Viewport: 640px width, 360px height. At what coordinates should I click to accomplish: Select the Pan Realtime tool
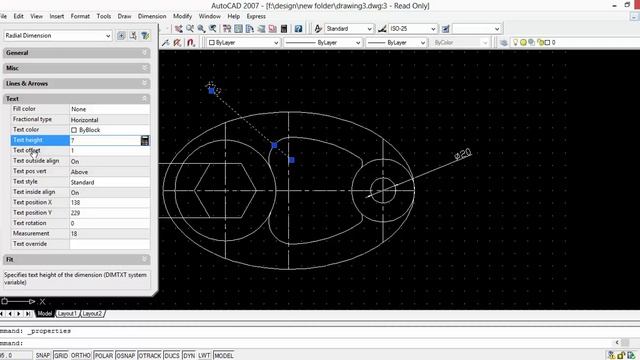178,29
